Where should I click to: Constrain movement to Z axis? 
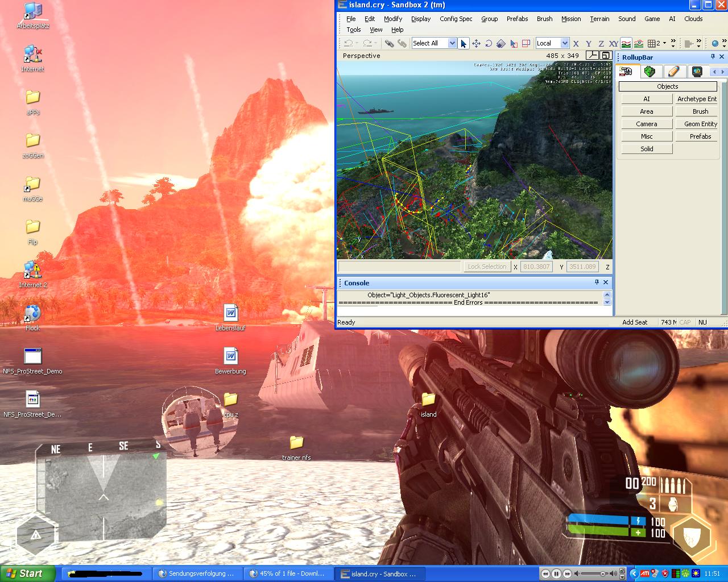coord(601,43)
